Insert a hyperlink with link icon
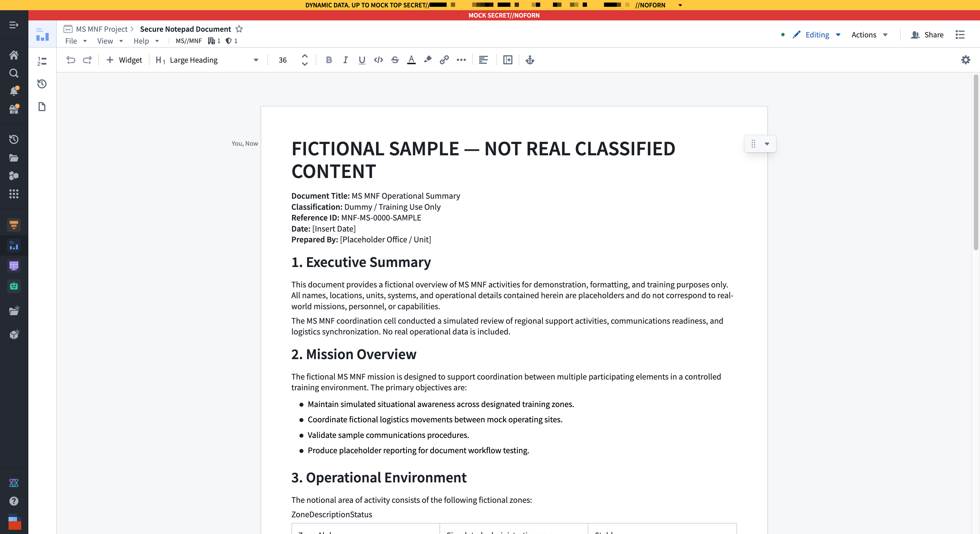Image resolution: width=980 pixels, height=534 pixels. pos(444,60)
